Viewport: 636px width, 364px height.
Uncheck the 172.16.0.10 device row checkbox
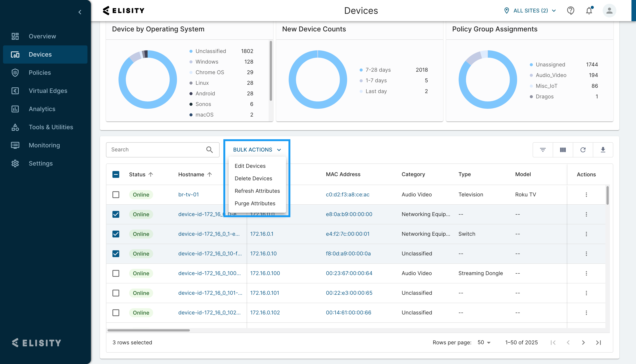(x=116, y=254)
